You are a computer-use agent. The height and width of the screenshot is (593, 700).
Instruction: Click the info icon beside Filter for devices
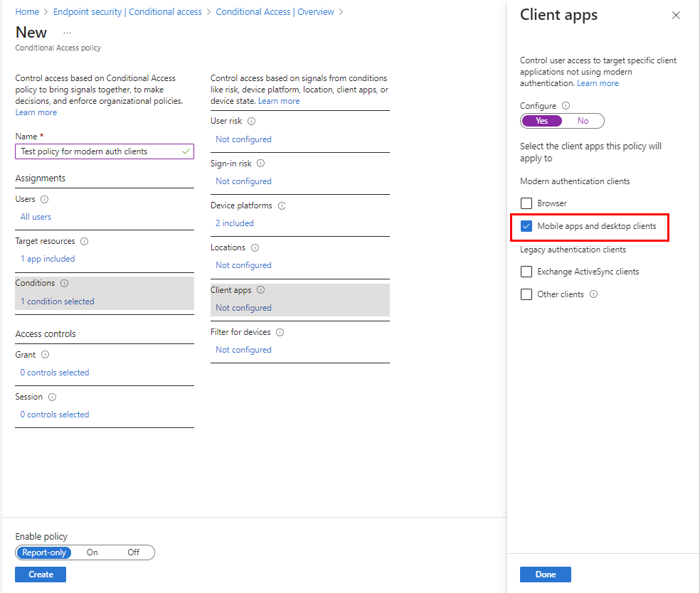[280, 332]
